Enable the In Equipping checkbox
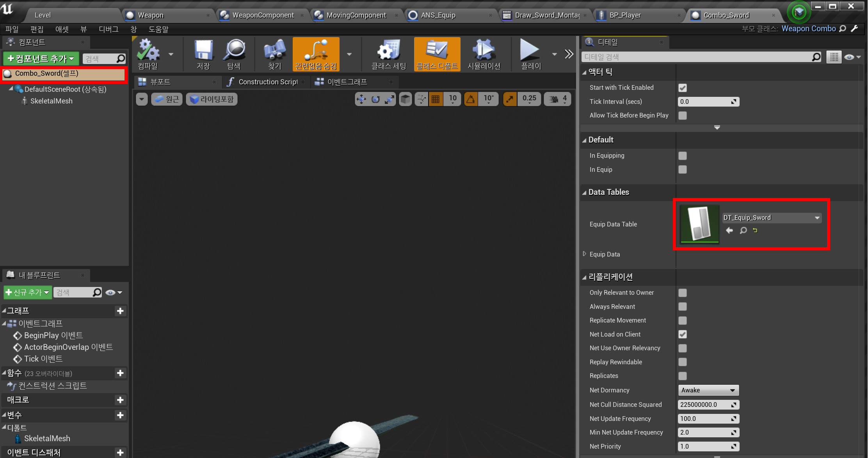Image resolution: width=868 pixels, height=458 pixels. tap(682, 156)
